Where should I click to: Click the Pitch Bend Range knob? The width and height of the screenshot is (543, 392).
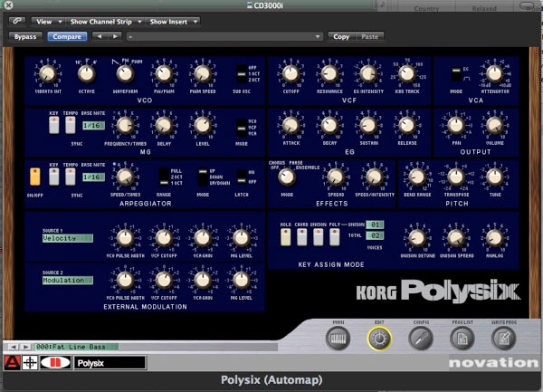[x=417, y=177]
